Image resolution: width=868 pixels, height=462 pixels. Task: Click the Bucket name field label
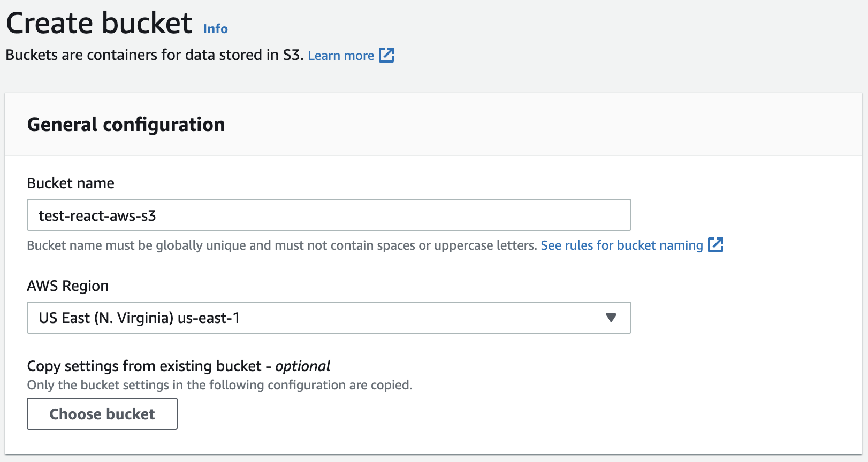pos(71,183)
